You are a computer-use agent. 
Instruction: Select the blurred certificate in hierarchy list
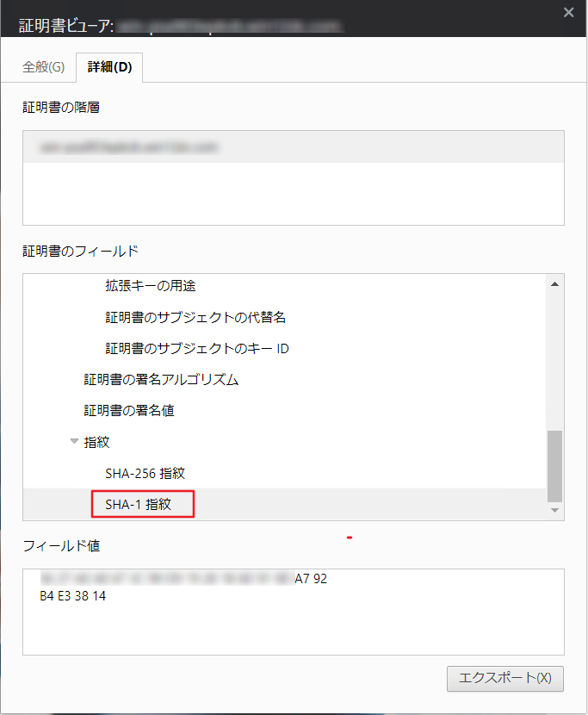294,146
